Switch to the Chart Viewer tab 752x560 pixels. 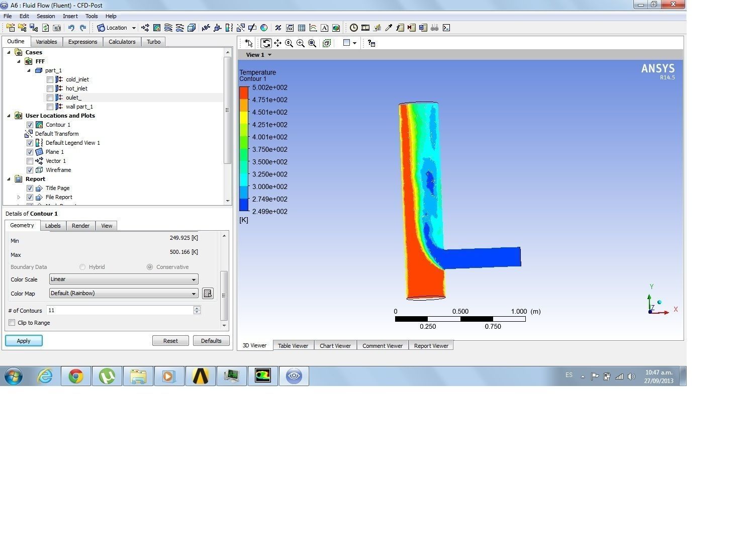pyautogui.click(x=335, y=346)
